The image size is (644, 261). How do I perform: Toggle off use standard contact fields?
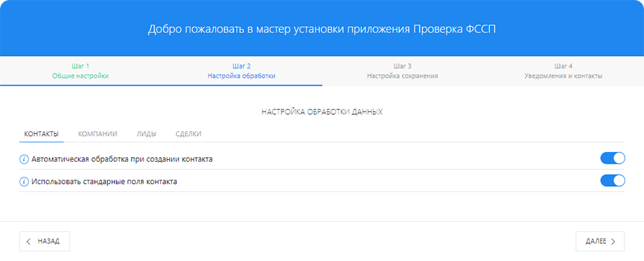(x=612, y=181)
